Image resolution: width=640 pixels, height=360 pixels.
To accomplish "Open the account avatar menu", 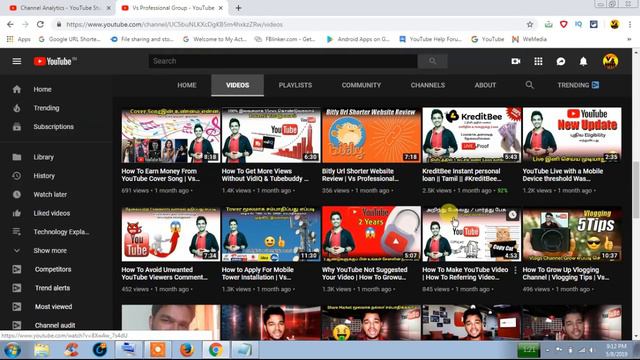I will [x=610, y=61].
